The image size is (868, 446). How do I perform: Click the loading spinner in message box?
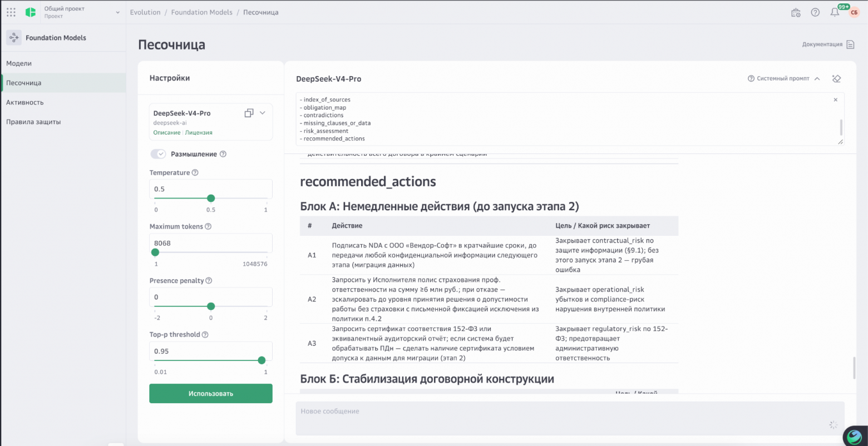click(833, 425)
